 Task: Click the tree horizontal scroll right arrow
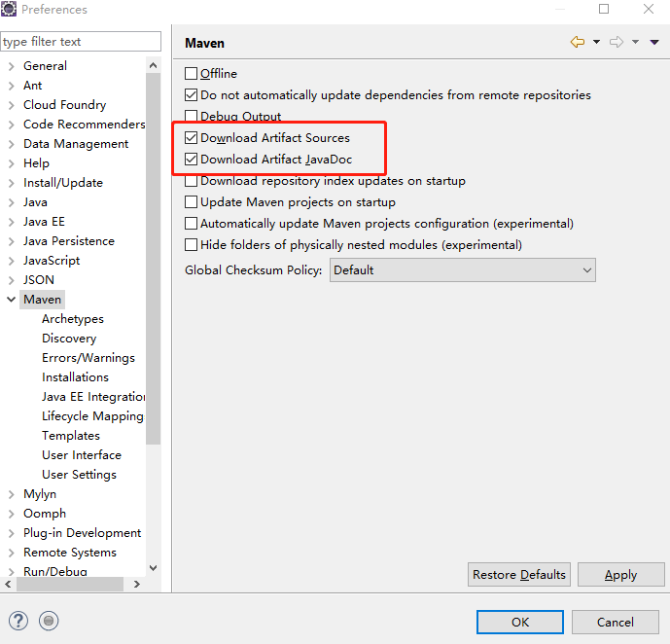[x=137, y=585]
